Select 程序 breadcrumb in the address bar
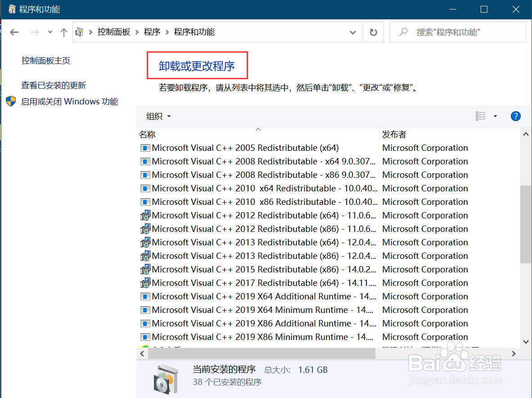 pos(152,32)
